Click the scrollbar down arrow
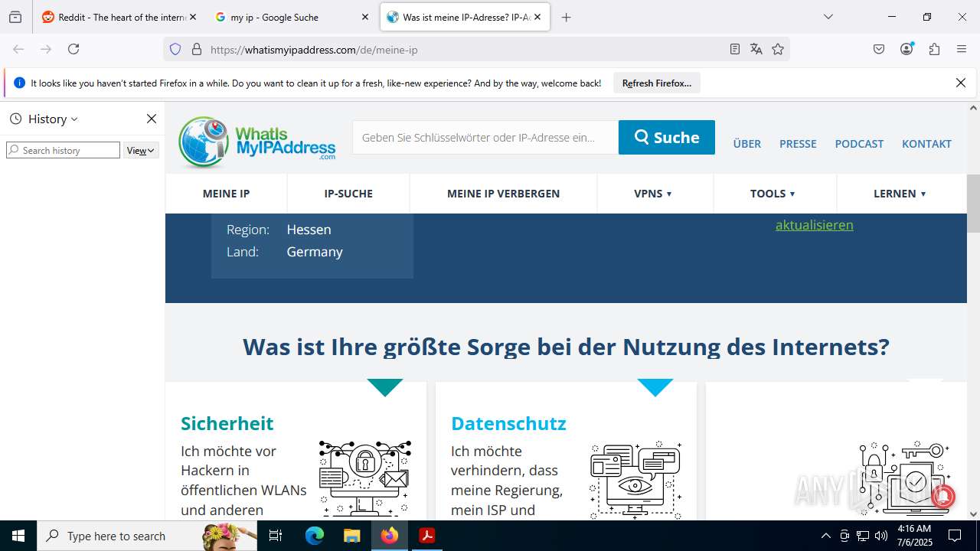The width and height of the screenshot is (980, 551). coord(973,514)
